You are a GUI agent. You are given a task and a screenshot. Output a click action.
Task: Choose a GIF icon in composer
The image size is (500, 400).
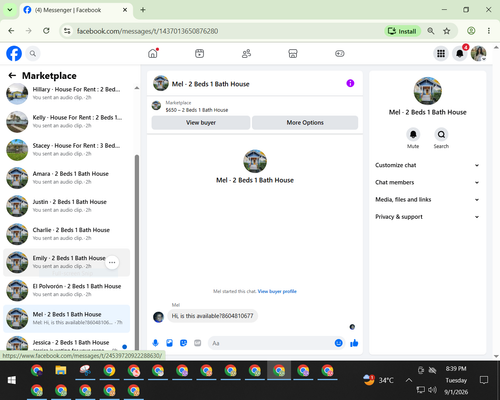pos(197,343)
